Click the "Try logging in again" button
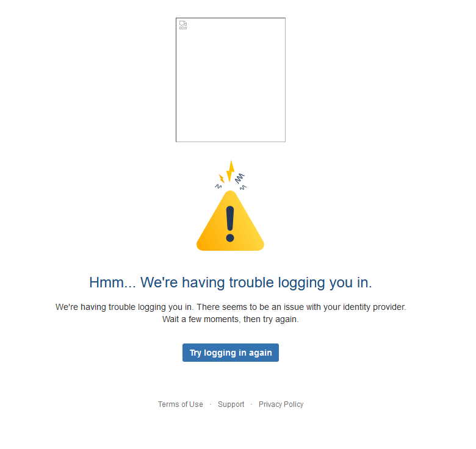The width and height of the screenshot is (476, 449). click(231, 353)
